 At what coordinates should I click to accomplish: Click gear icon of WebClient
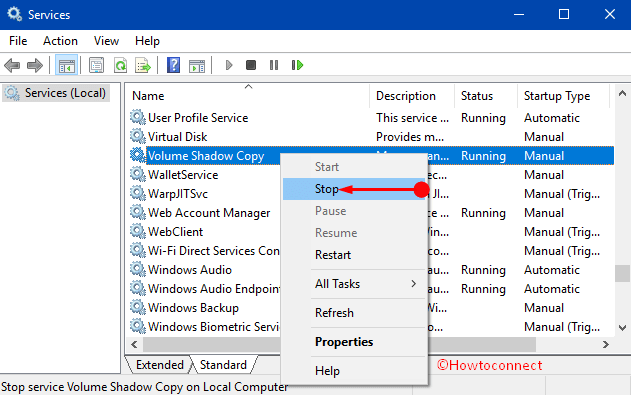(x=138, y=231)
